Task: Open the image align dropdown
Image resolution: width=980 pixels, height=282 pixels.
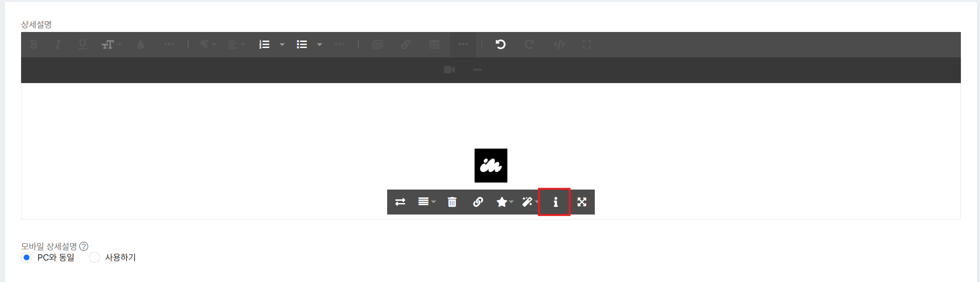Action: pos(427,202)
